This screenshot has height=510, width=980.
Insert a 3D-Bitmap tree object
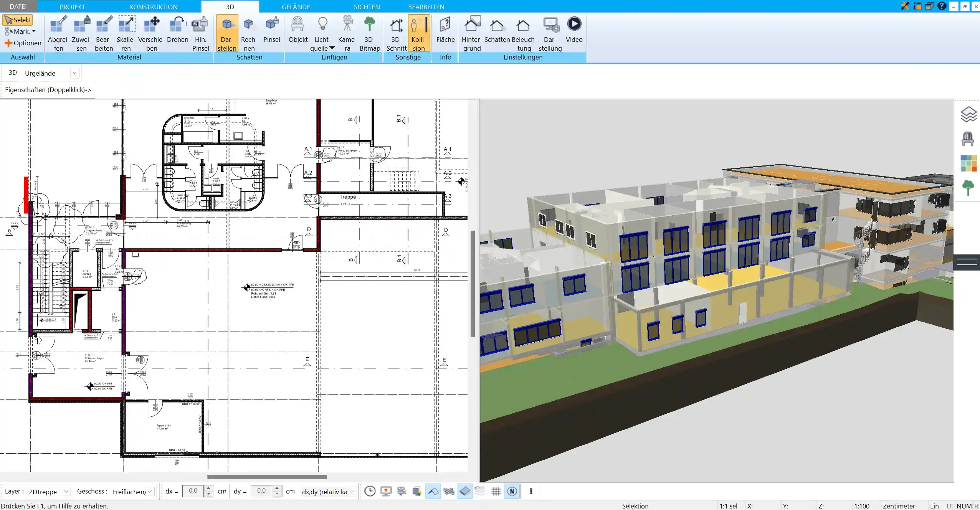[370, 33]
